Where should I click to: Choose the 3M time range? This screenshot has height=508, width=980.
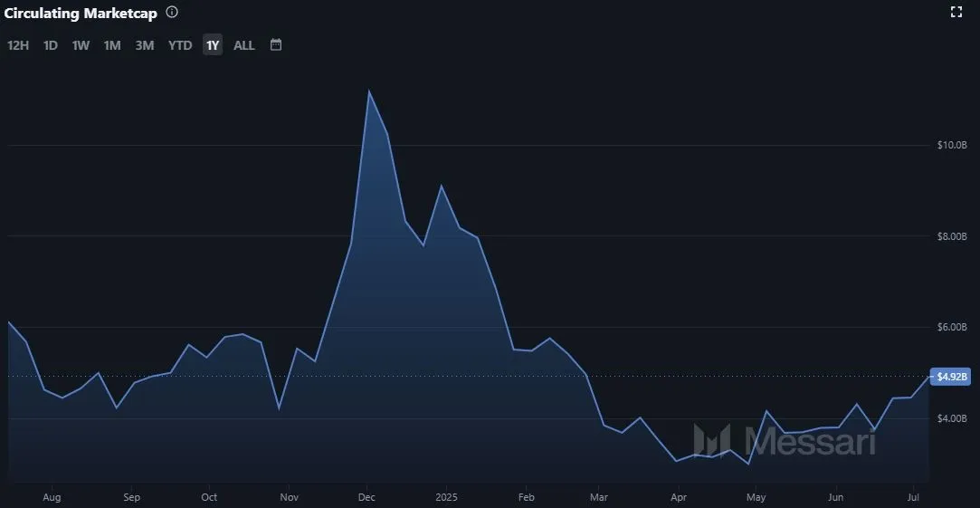click(145, 45)
